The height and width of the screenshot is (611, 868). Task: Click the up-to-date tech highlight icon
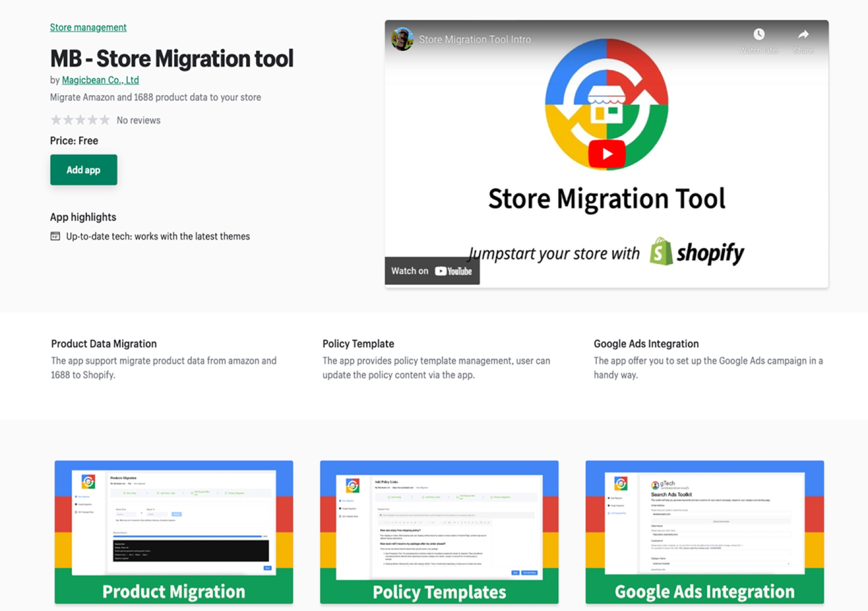[x=55, y=236]
